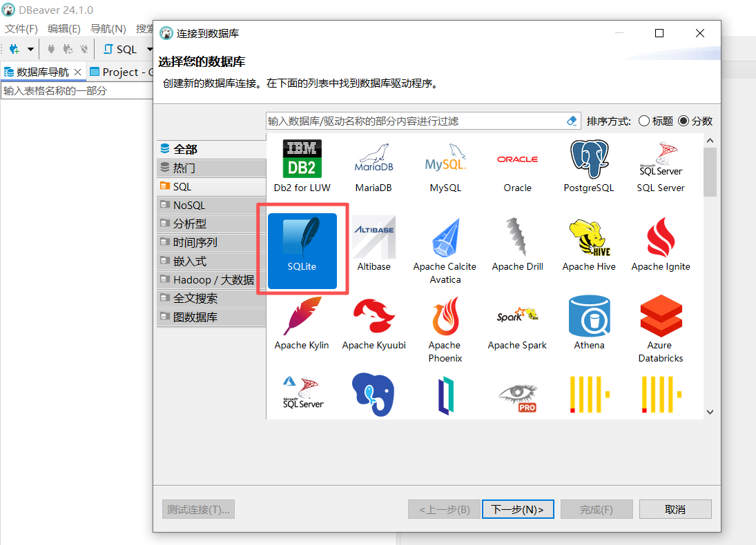Screen dimensions: 756x545
Task: Open dropdown arrow next to new connection icon
Action: click(30, 49)
